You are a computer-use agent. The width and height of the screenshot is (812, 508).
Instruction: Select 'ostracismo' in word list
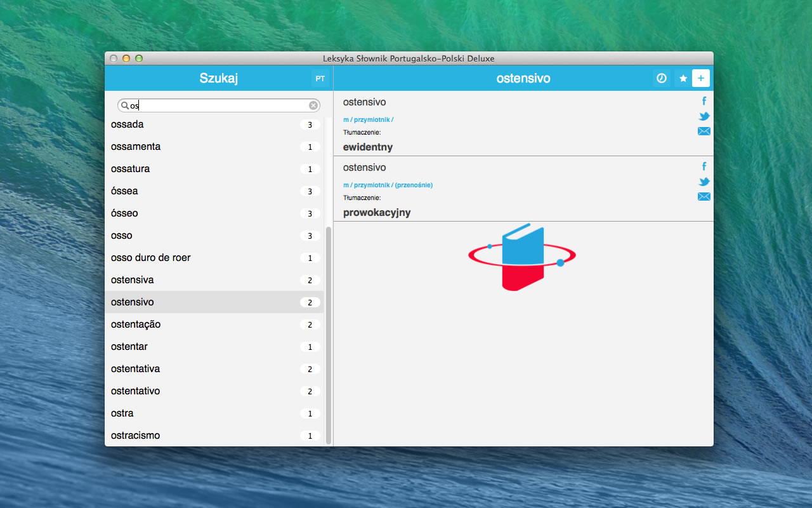(x=214, y=436)
